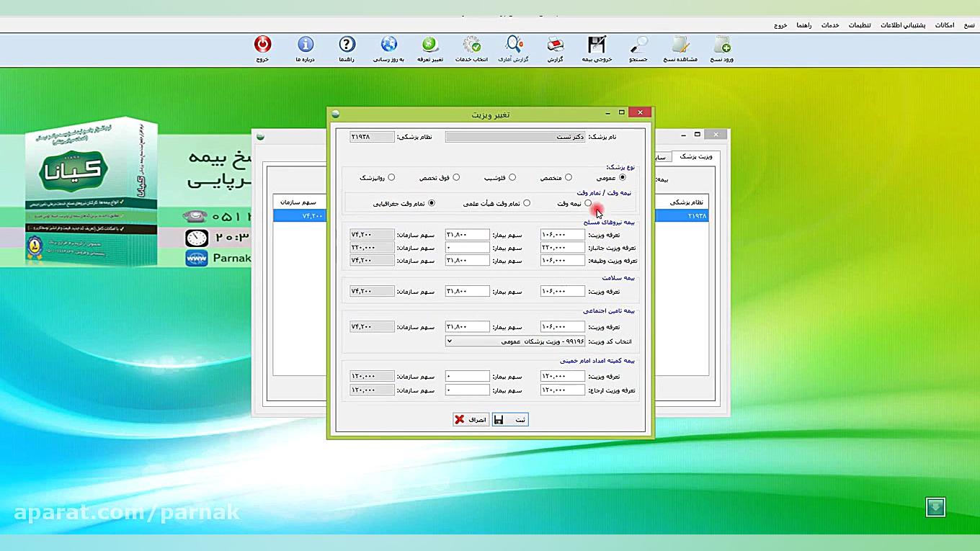
Task: Click the گزارش printer report icon
Action: pyautogui.click(x=555, y=47)
